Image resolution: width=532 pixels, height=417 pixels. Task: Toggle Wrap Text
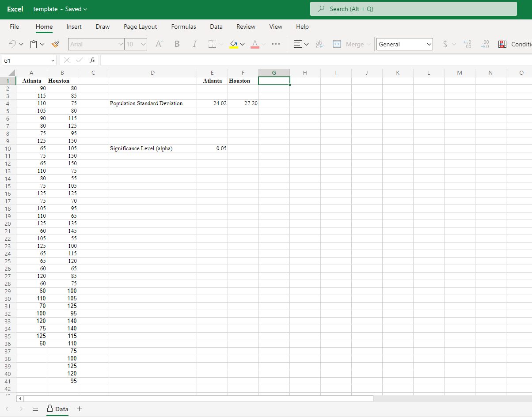pyautogui.click(x=320, y=44)
